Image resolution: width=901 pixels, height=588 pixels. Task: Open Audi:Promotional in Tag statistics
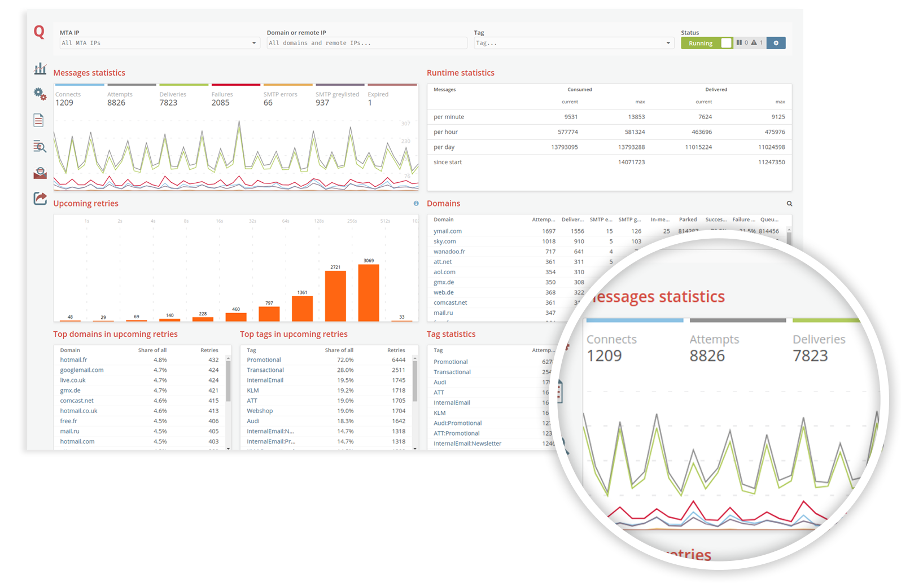click(x=458, y=423)
